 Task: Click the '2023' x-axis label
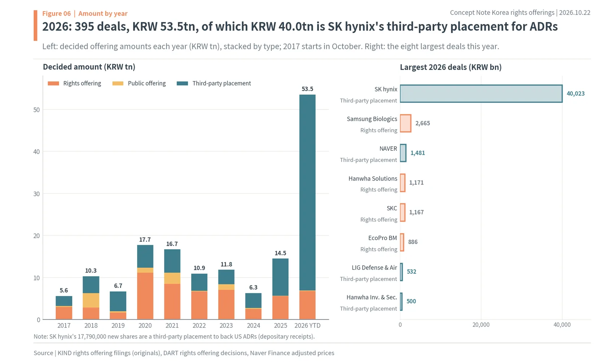point(226,326)
